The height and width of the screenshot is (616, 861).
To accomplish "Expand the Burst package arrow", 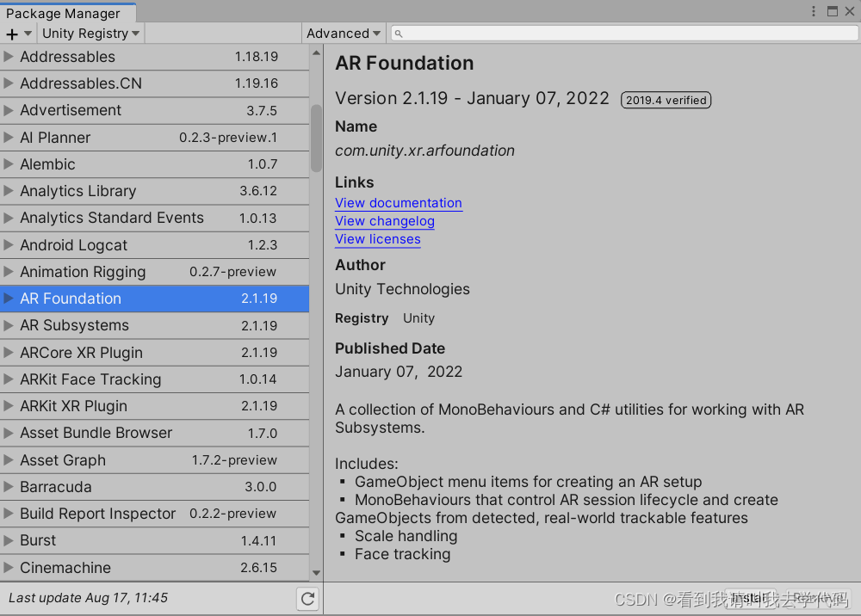I will (x=9, y=540).
